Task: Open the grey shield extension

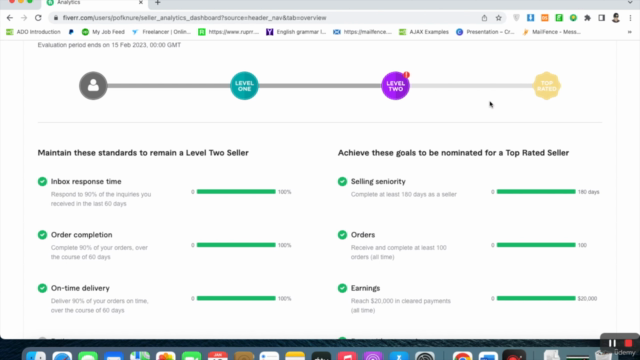Action: pos(516,18)
